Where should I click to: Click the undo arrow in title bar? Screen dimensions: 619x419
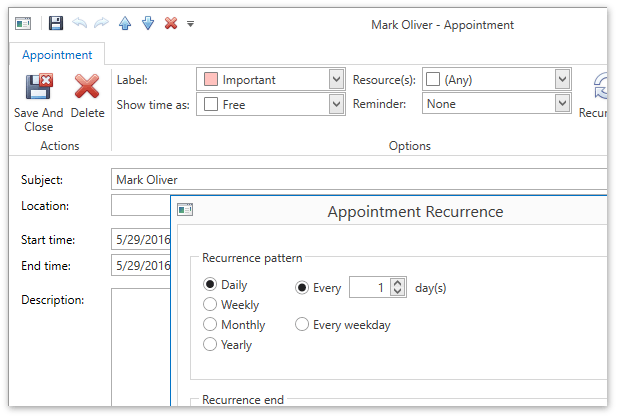click(x=79, y=23)
